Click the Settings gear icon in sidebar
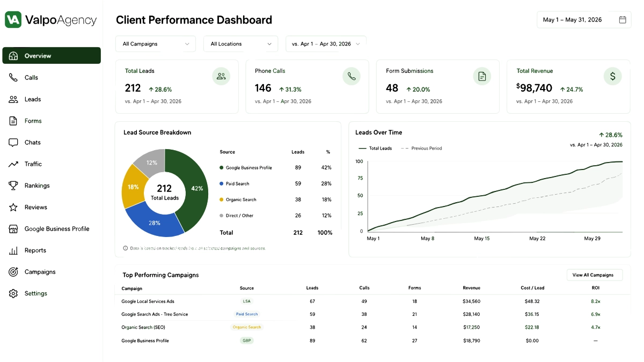The width and height of the screenshot is (644, 362). point(13,293)
